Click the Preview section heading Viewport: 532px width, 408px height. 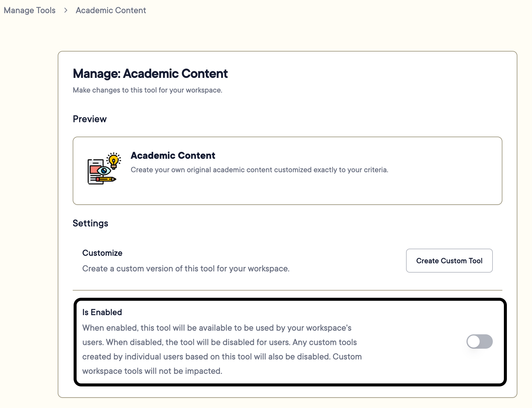pos(90,119)
